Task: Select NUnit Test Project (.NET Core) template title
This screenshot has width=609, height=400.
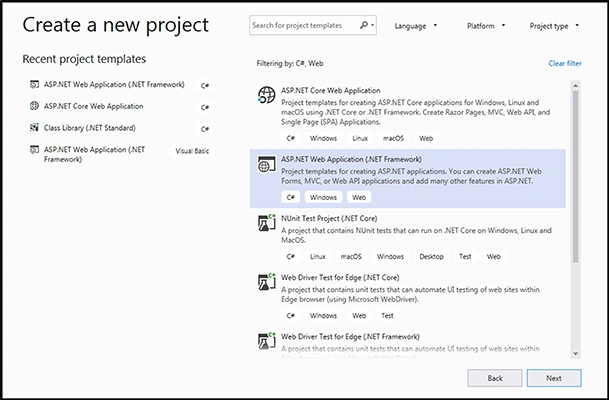Action: coord(329,218)
